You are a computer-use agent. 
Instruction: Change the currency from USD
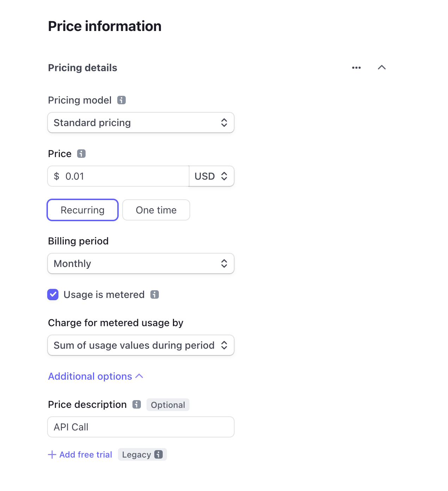(211, 176)
